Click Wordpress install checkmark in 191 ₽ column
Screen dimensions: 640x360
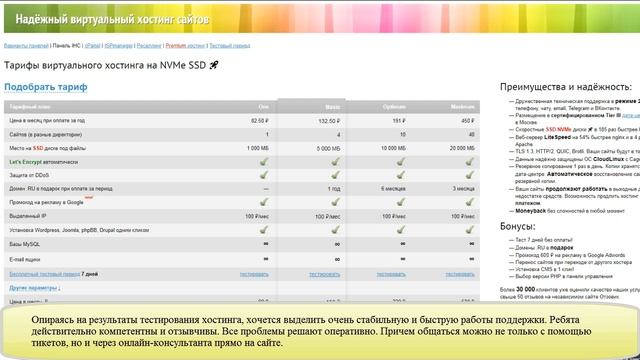[x=401, y=230]
